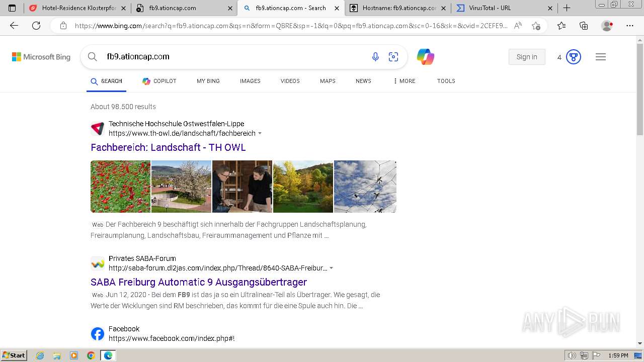
Task: Click the Sign in button
Action: click(527, 57)
